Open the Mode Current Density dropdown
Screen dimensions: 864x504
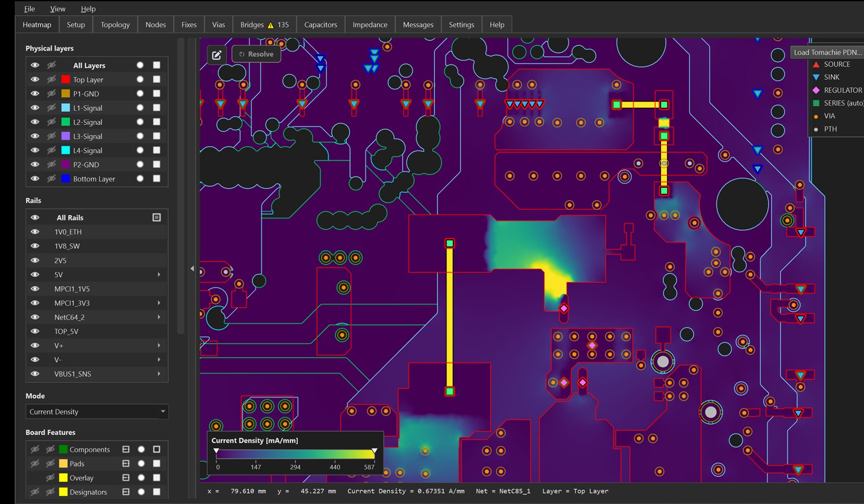click(97, 412)
